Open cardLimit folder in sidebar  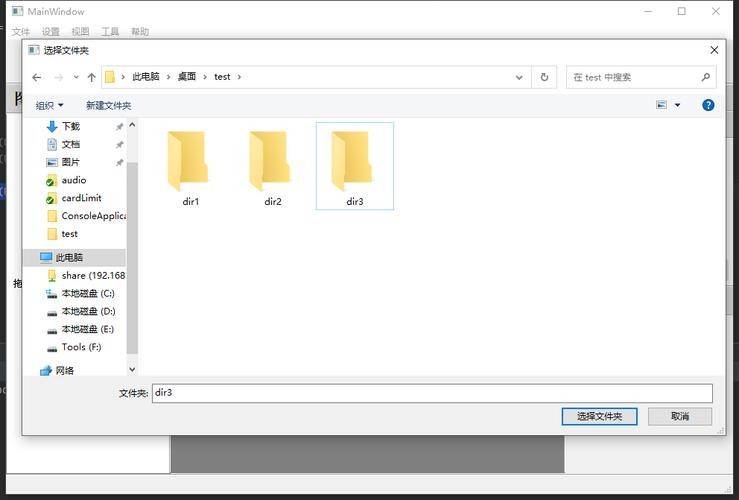pyautogui.click(x=81, y=198)
